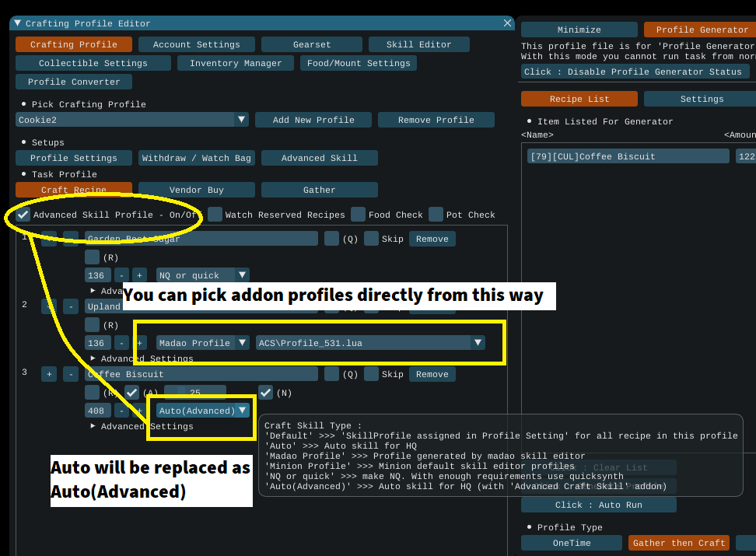Decrease the 136 quantity for recipe 2
Viewport: 756px width, 556px height.
click(x=121, y=343)
